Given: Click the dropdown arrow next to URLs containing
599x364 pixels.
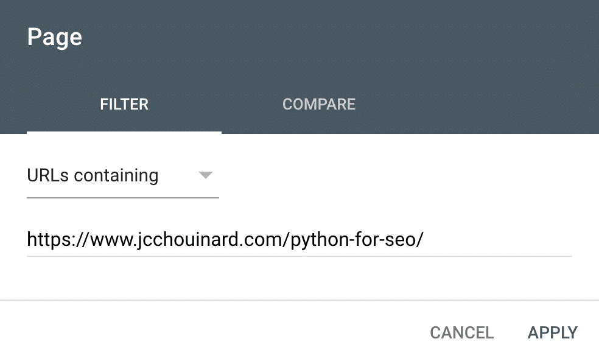Looking at the screenshot, I should [206, 175].
